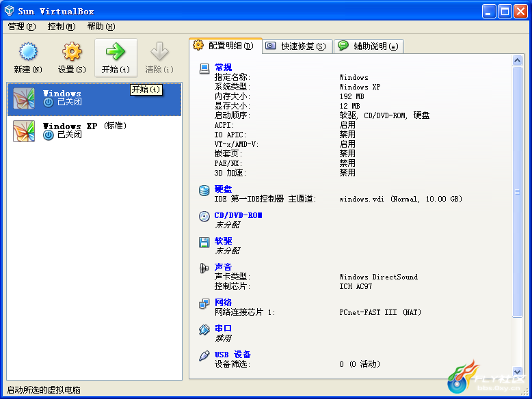Click the gear icon on 配置明细 tab
Image resolution: width=532 pixels, height=399 pixels.
tap(198, 44)
